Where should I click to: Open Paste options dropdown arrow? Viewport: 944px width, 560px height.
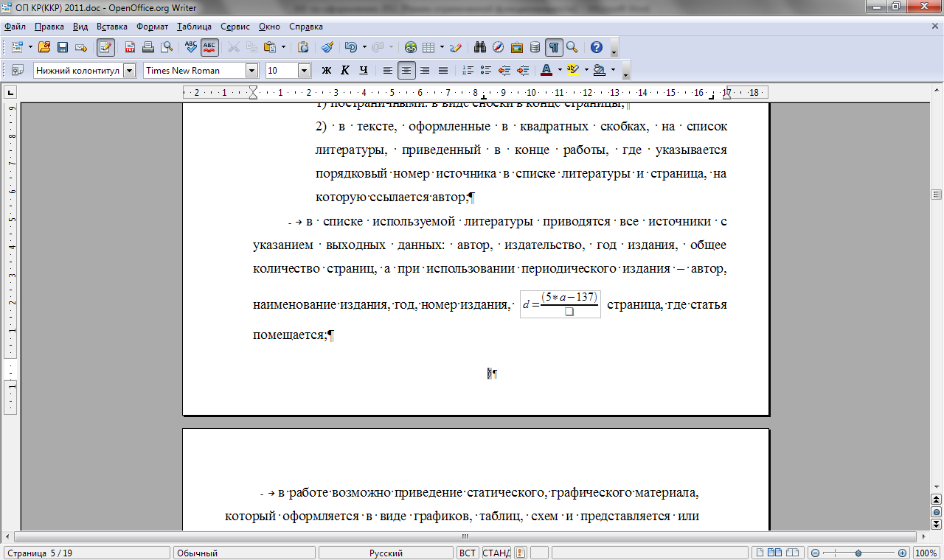pos(284,47)
